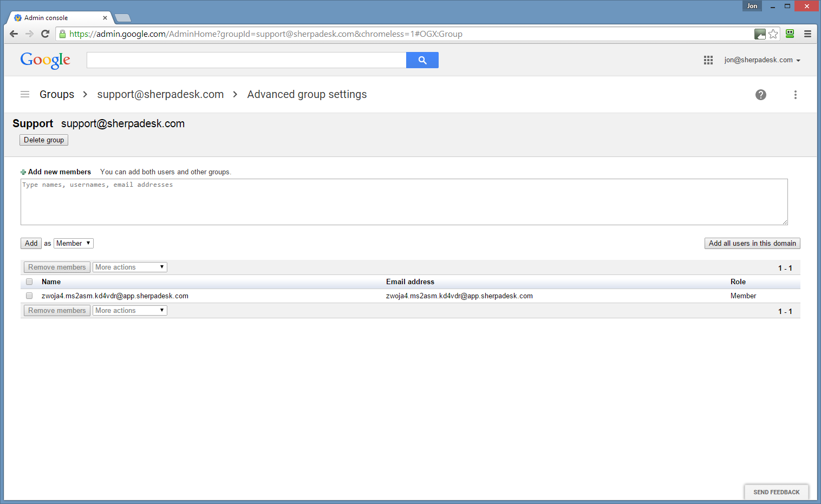Check the checkbox for the zwoja4 member row
The image size is (821, 504).
click(29, 296)
